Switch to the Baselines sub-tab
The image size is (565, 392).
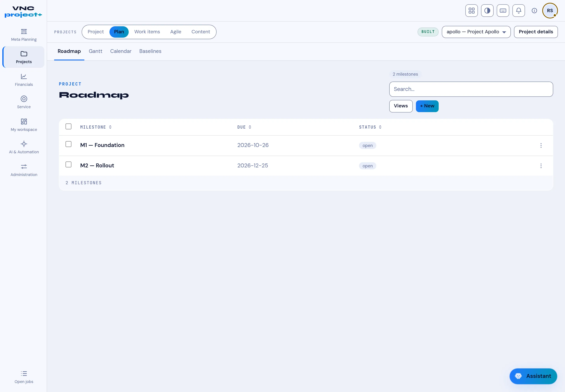(x=150, y=51)
